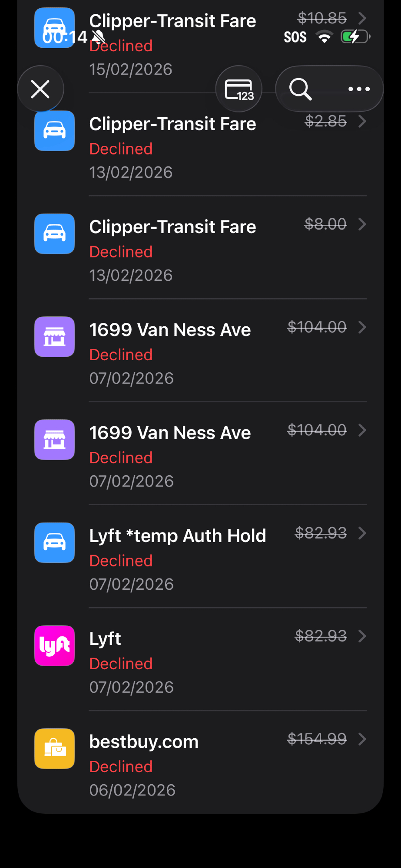Open transaction search with magnifier icon
401x868 pixels.
(300, 89)
